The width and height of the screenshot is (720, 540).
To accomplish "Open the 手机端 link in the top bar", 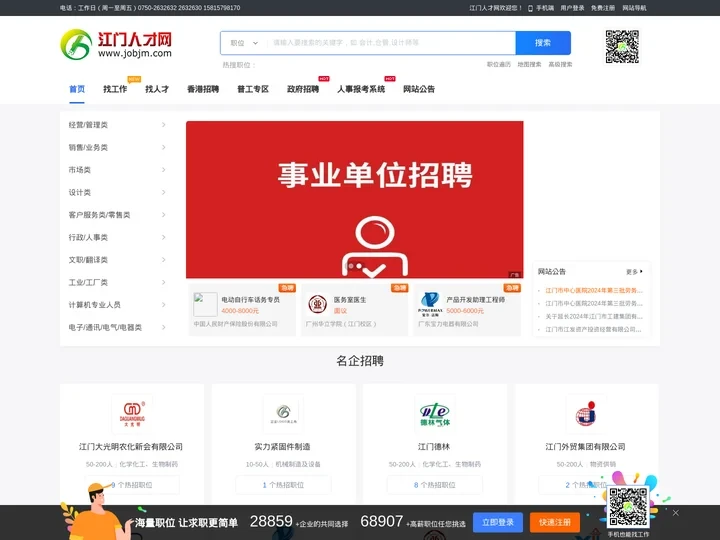I will pos(541,8).
